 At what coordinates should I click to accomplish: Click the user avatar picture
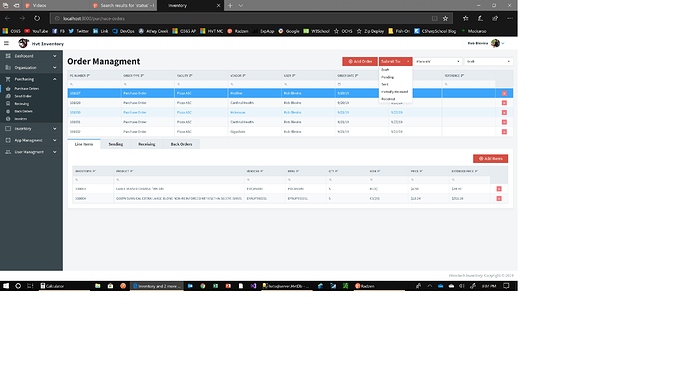pyautogui.click(x=495, y=43)
